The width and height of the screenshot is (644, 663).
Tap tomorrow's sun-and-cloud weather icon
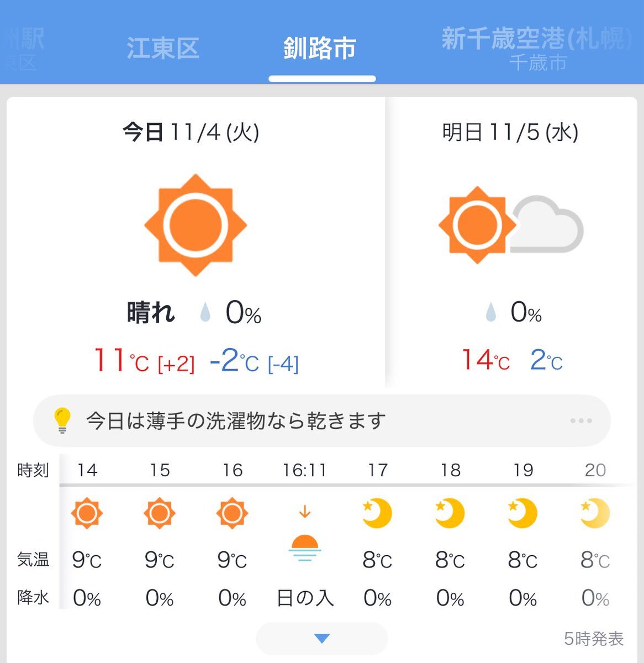[510, 225]
